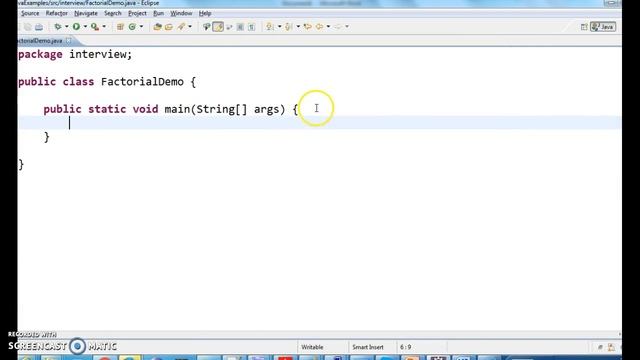Screen dimensions: 640x360
Task: Open the Debug button dropdown arrow
Action: pyautogui.click(x=67, y=27)
